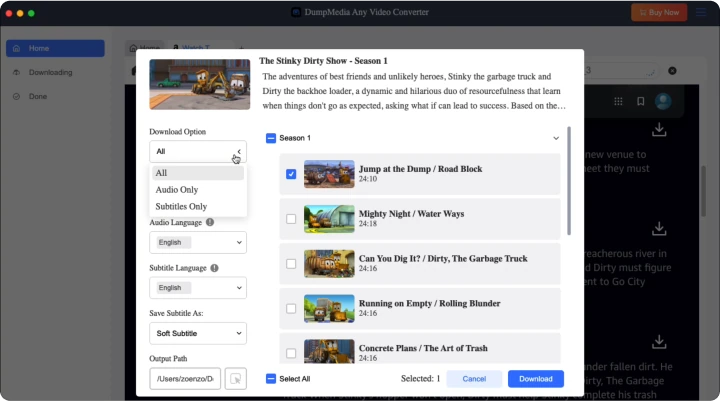
Task: Click the Buy Now cart button
Action: tap(659, 12)
